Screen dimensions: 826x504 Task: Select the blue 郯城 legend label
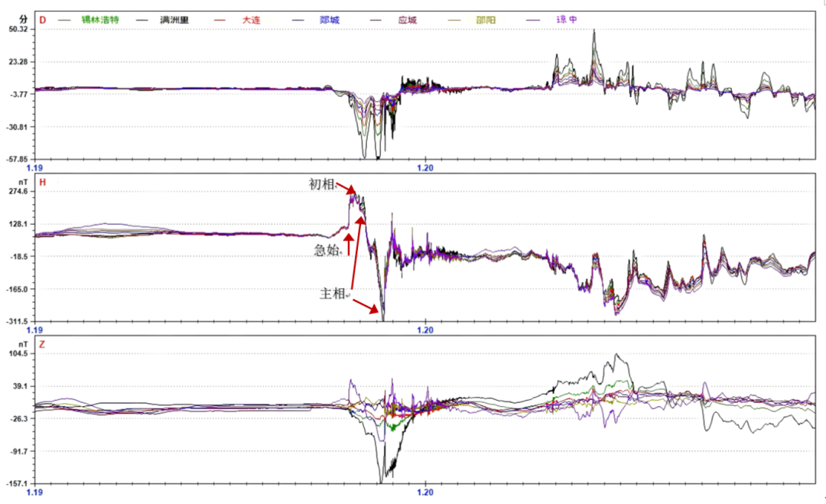331,19
